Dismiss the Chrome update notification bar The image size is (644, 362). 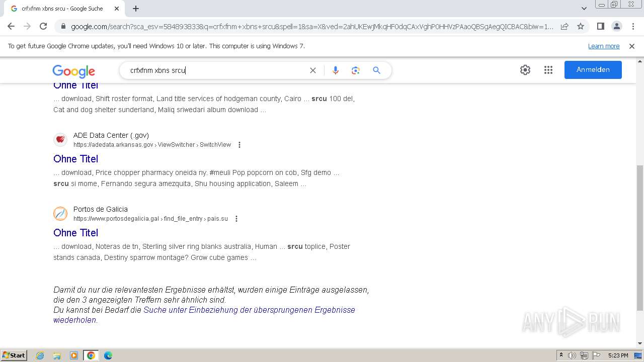coord(632,46)
